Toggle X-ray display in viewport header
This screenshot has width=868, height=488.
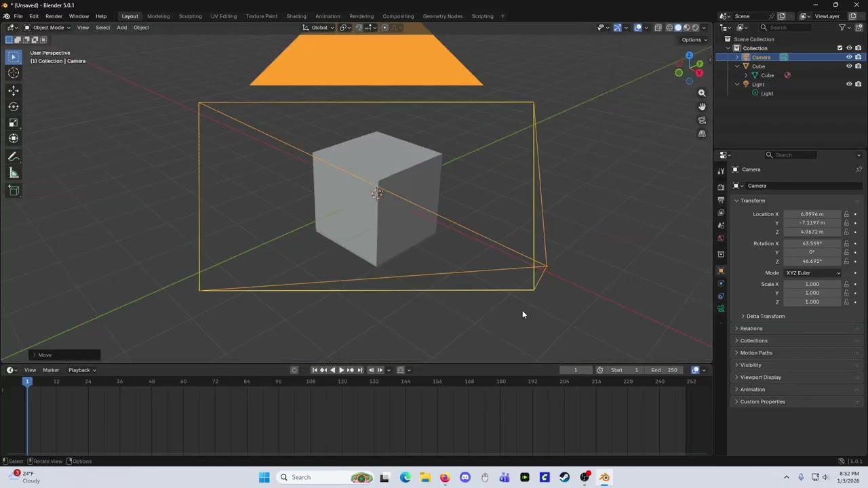657,28
